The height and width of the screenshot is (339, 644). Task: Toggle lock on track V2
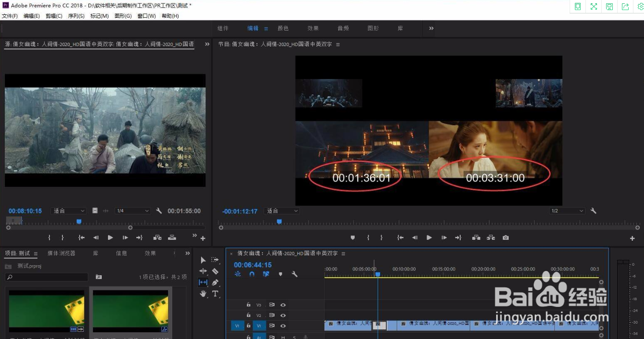point(249,315)
